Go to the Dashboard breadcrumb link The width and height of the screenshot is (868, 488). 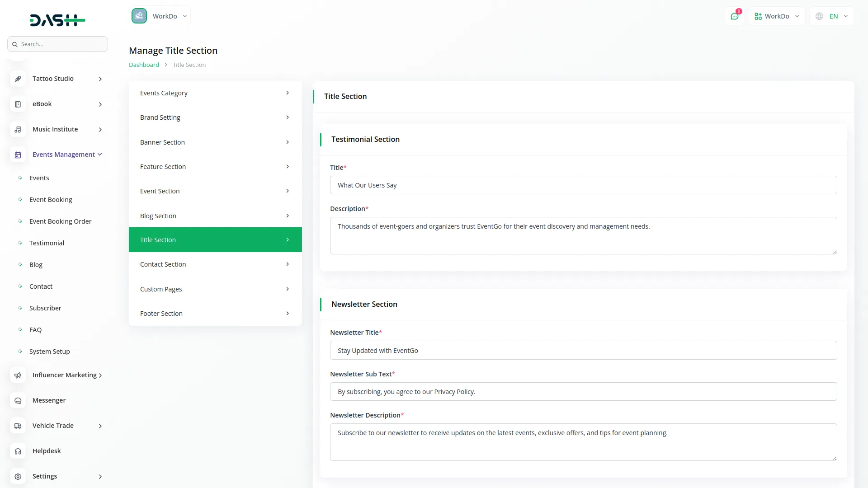click(x=144, y=65)
